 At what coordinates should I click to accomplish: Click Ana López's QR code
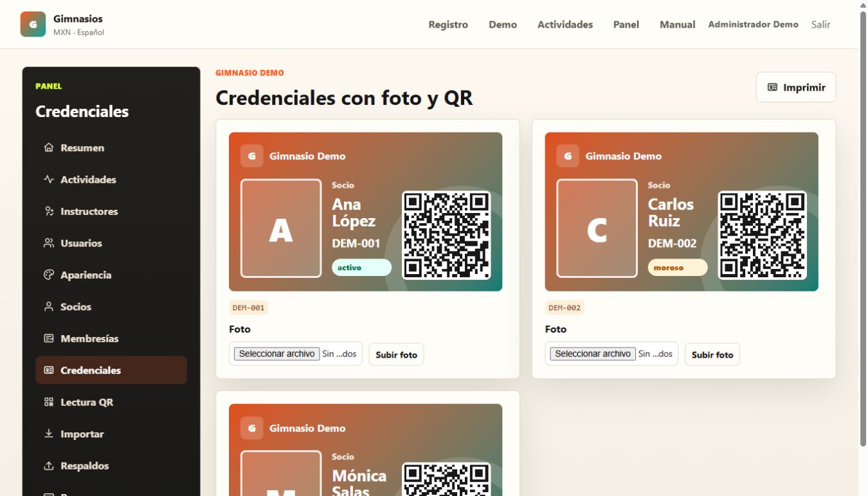446,235
